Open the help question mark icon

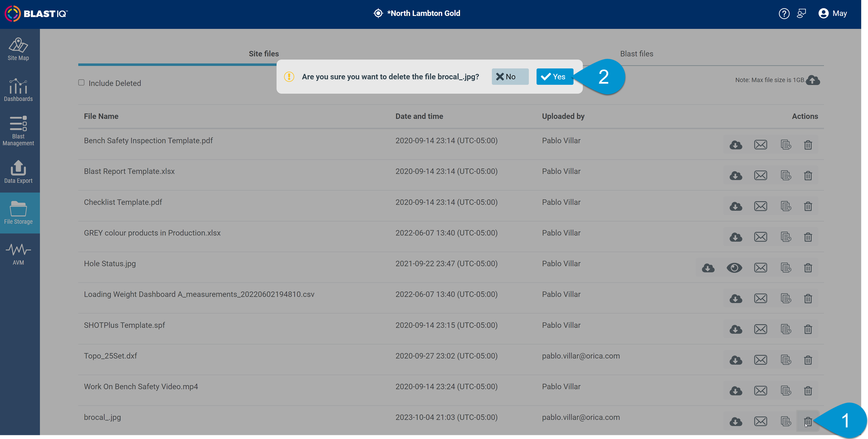[x=784, y=14]
